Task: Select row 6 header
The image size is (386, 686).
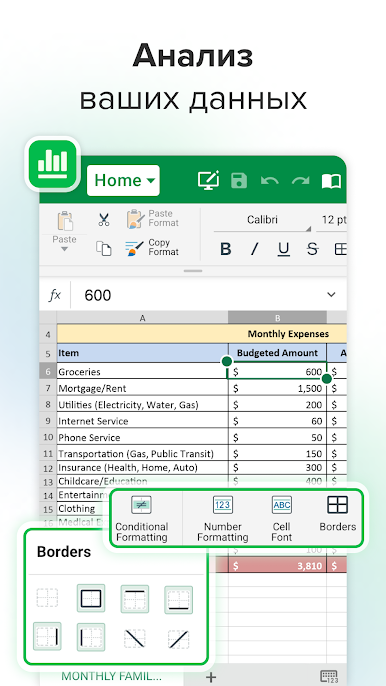Action: tap(48, 371)
